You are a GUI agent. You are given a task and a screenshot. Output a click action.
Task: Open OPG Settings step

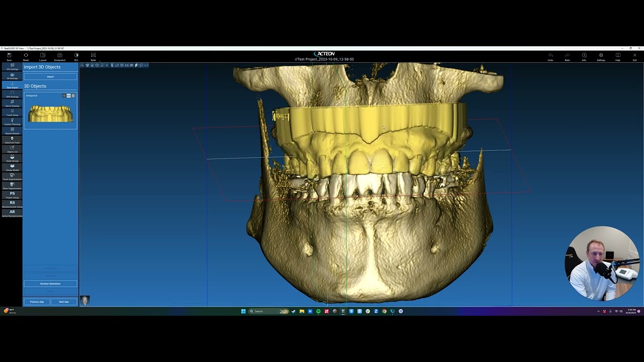(12, 94)
